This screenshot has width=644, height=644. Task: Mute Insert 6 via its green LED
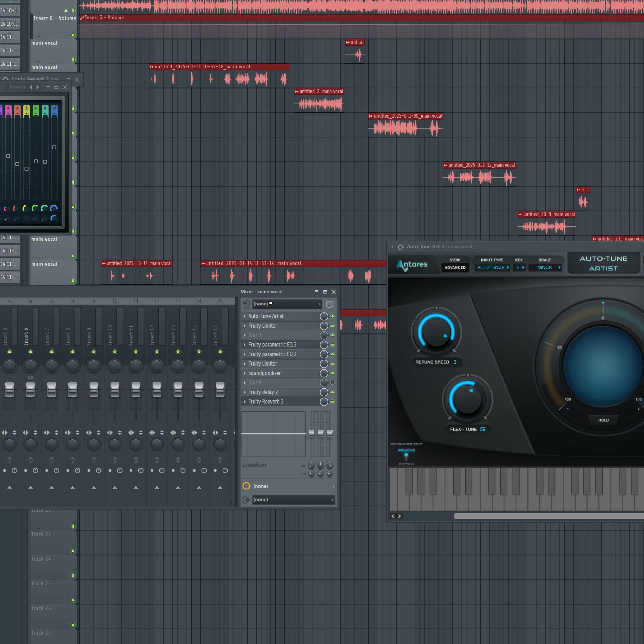coord(30,352)
